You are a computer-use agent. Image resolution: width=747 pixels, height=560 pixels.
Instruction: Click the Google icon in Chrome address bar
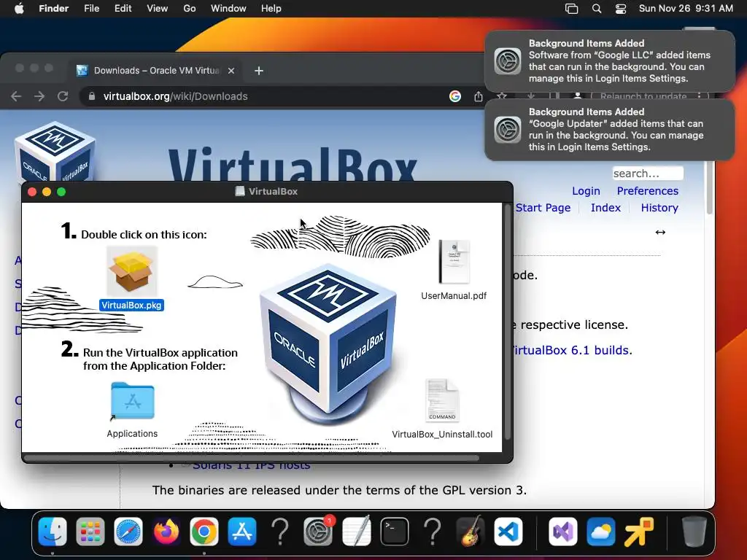click(x=455, y=96)
